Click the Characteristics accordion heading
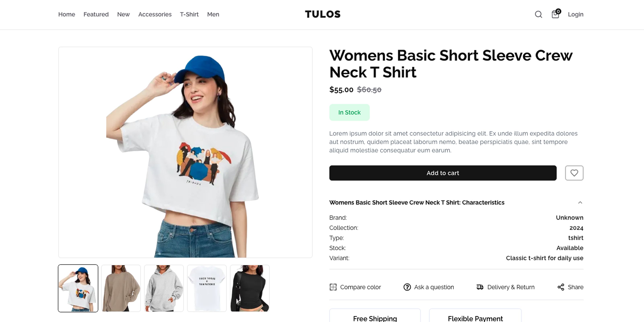This screenshot has width=644, height=322. click(417, 202)
